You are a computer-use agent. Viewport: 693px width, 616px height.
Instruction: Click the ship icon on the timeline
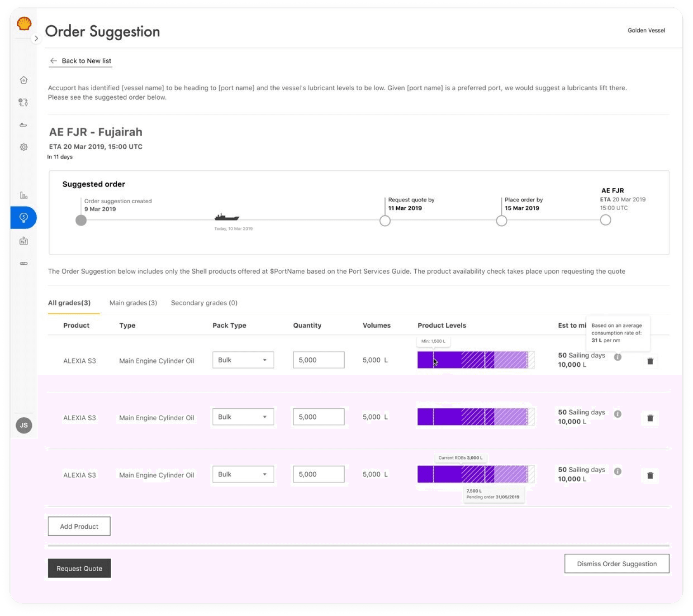tap(227, 217)
